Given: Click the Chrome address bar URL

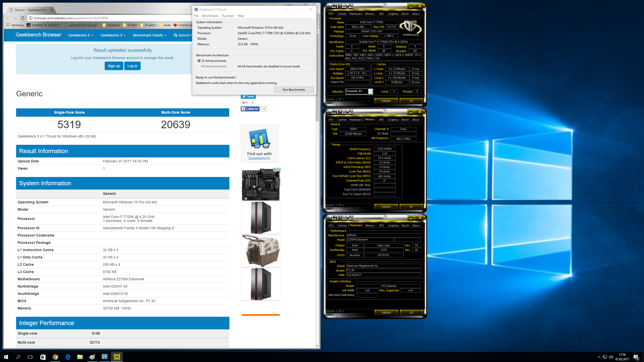Looking at the screenshot, I should coord(71,18).
